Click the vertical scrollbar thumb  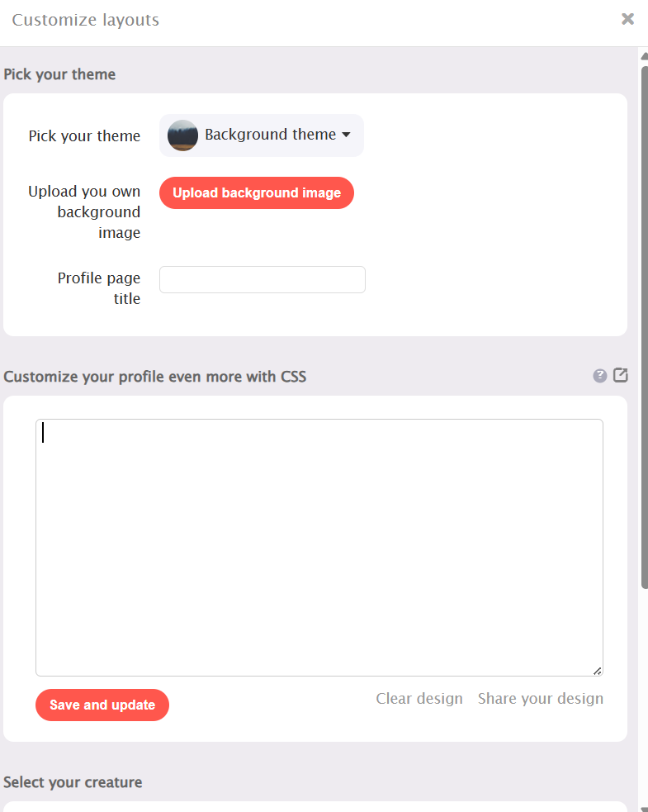[645, 327]
